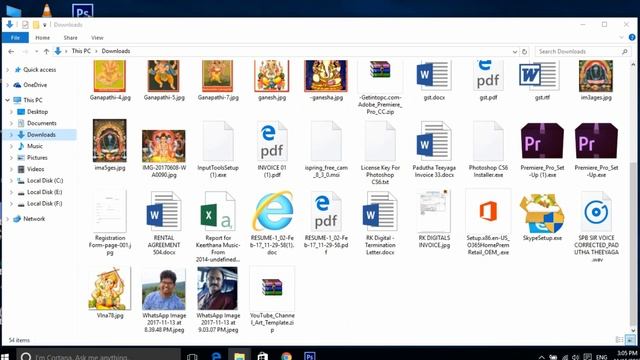This screenshot has height=360, width=640.
Task: Open INVOICE 01 (1).pdf icon
Action: pyautogui.click(x=272, y=141)
